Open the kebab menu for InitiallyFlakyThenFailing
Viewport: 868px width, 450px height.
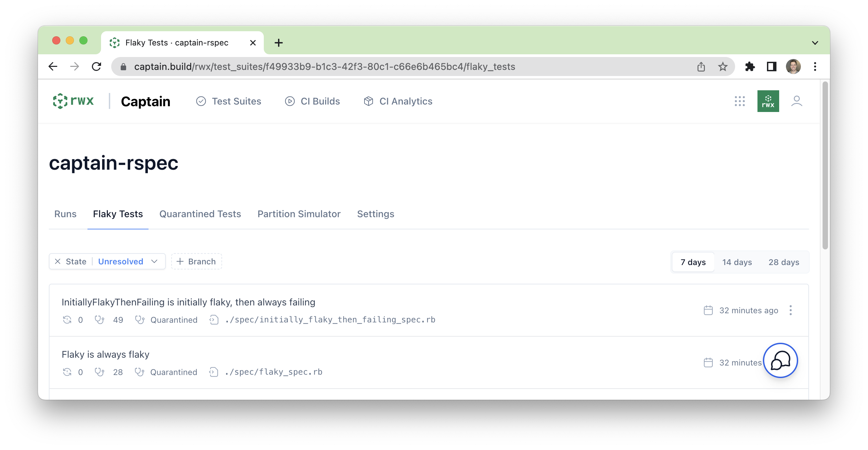tap(791, 310)
